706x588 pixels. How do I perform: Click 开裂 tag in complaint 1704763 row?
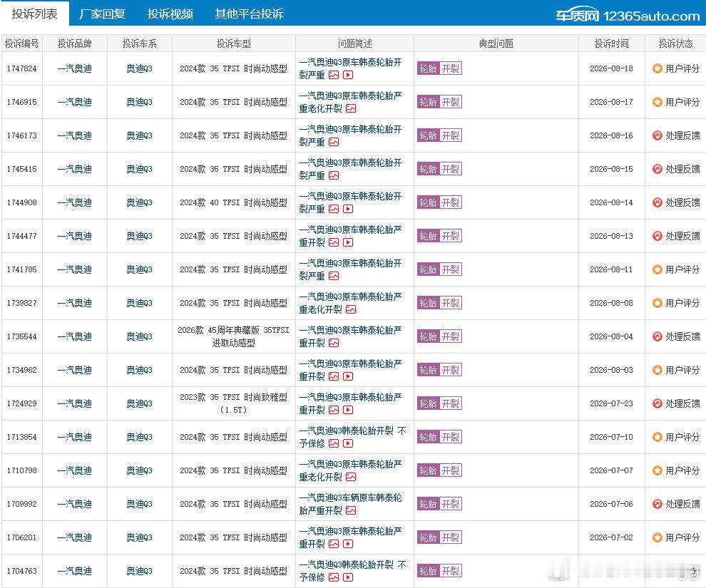coord(450,571)
